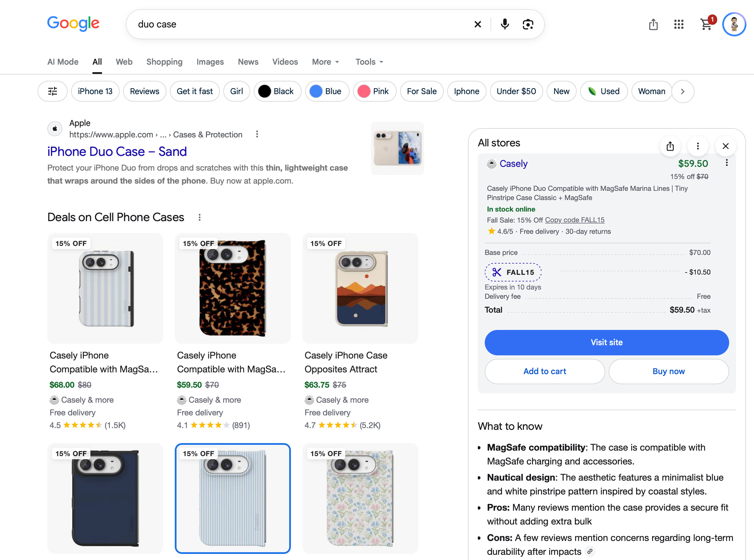Open more options for the Casely offer
Image resolution: width=754 pixels, height=560 pixels.
pos(727,163)
